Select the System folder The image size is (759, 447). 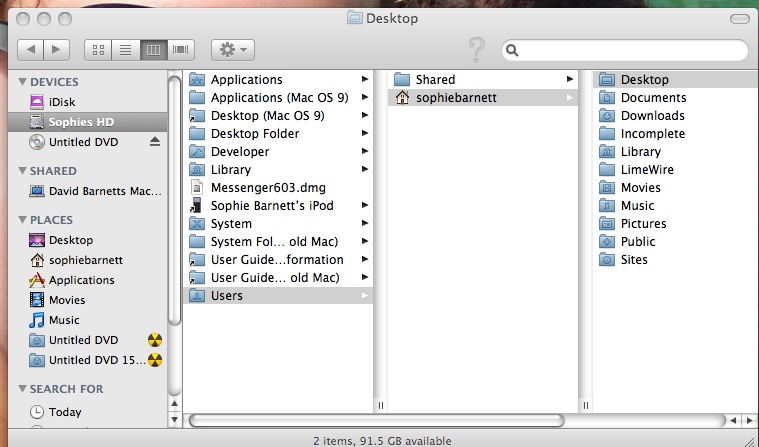[x=278, y=223]
